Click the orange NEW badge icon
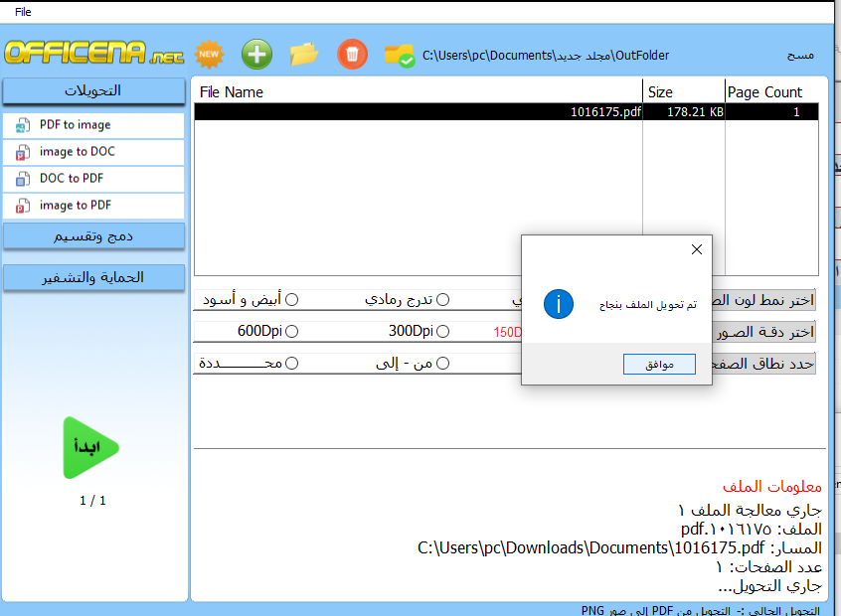Image resolution: width=841 pixels, height=616 pixels. point(209,54)
